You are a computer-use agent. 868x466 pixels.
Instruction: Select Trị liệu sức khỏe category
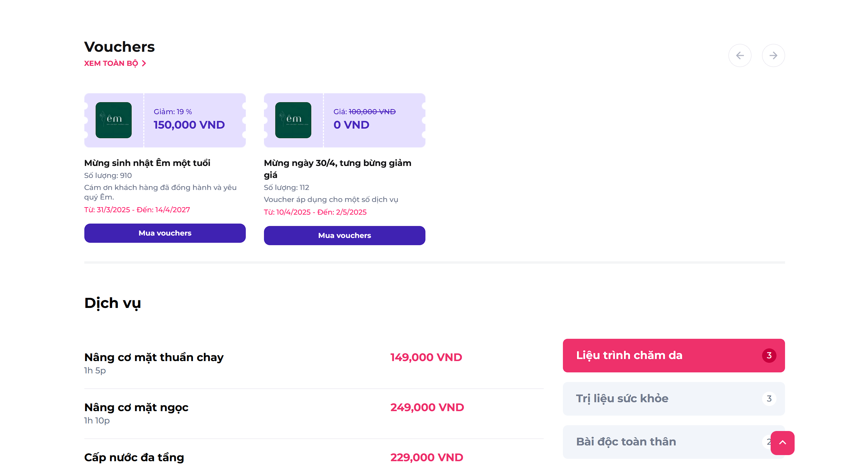click(674, 399)
